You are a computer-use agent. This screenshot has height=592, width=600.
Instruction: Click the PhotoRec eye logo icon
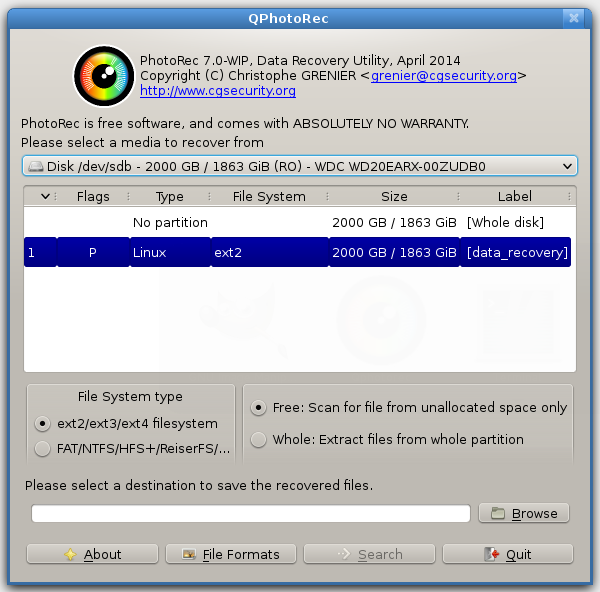coord(103,76)
